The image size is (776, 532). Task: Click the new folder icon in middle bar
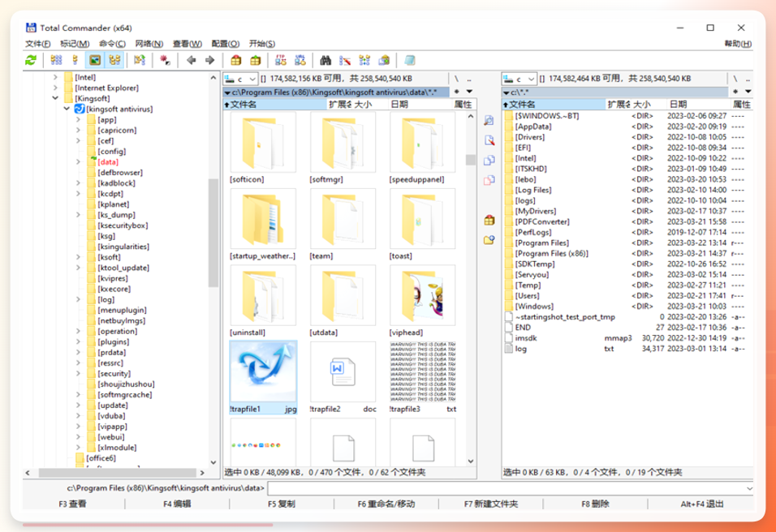489,240
